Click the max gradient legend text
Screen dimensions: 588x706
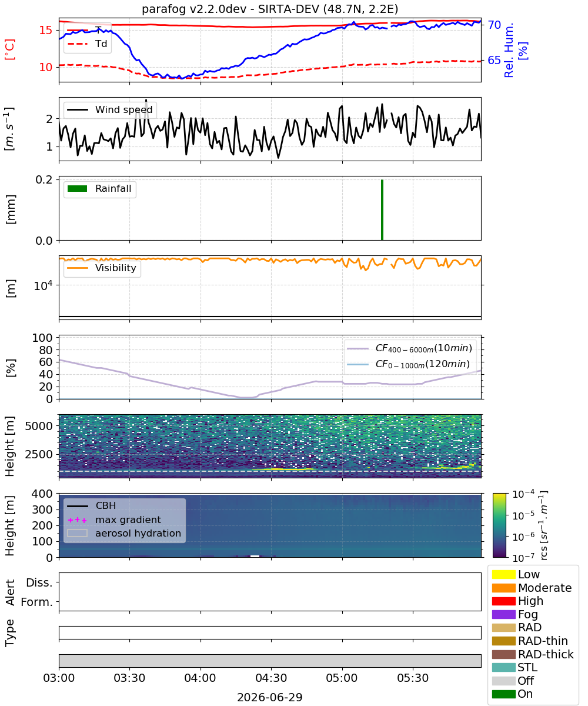point(128,520)
